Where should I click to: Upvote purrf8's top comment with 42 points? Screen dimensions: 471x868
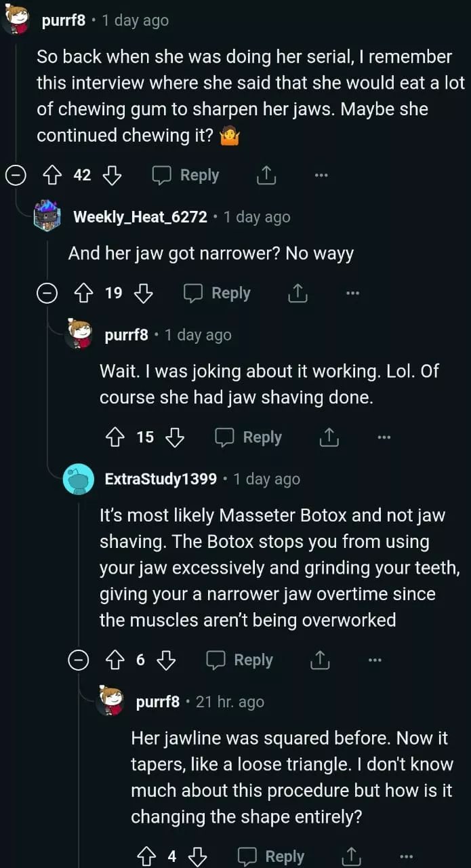(x=52, y=176)
